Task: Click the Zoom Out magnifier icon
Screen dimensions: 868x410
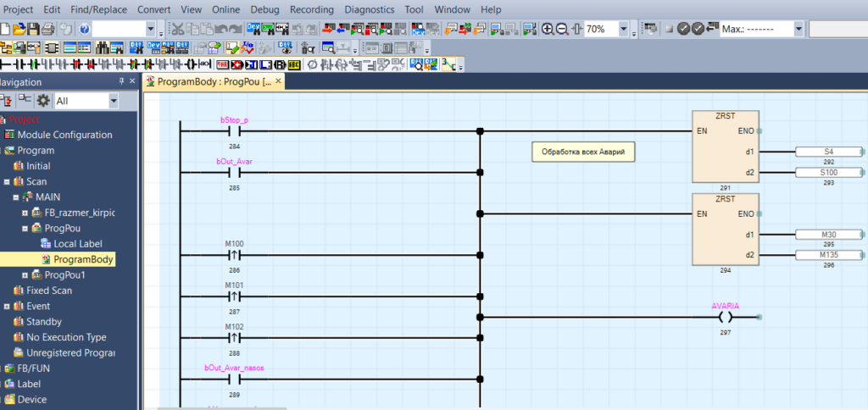Action: click(562, 29)
